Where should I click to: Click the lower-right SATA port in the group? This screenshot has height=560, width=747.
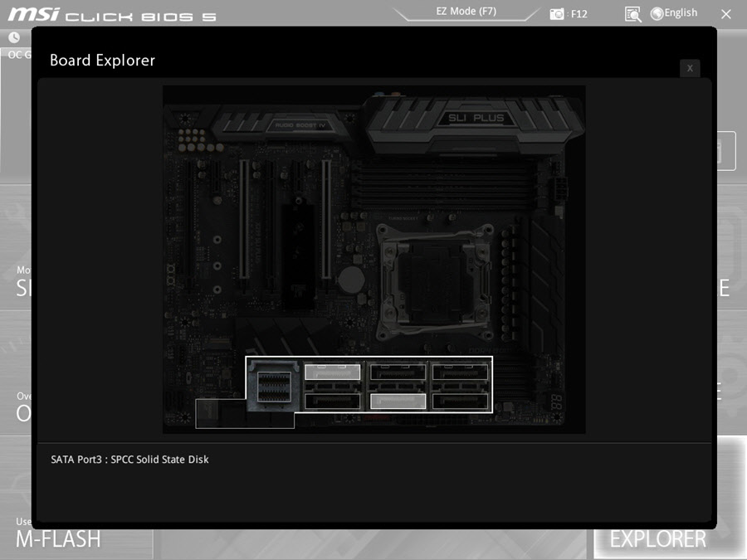(x=460, y=402)
